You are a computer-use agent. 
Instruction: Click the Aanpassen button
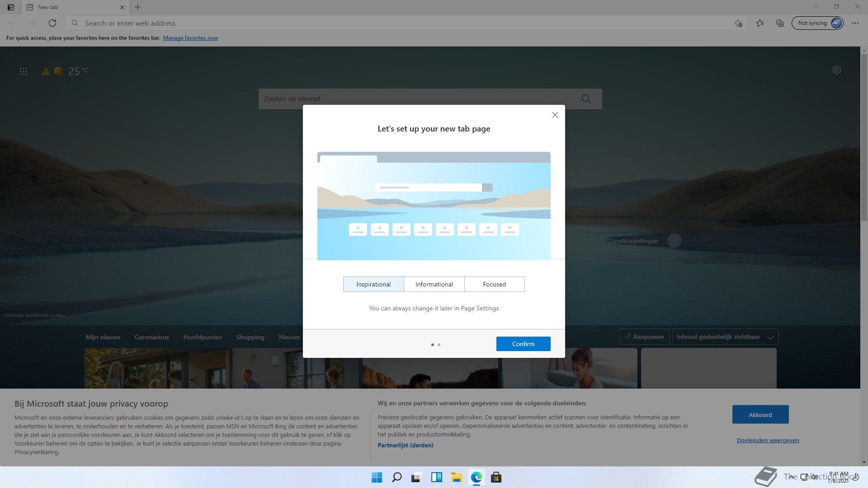coord(644,337)
